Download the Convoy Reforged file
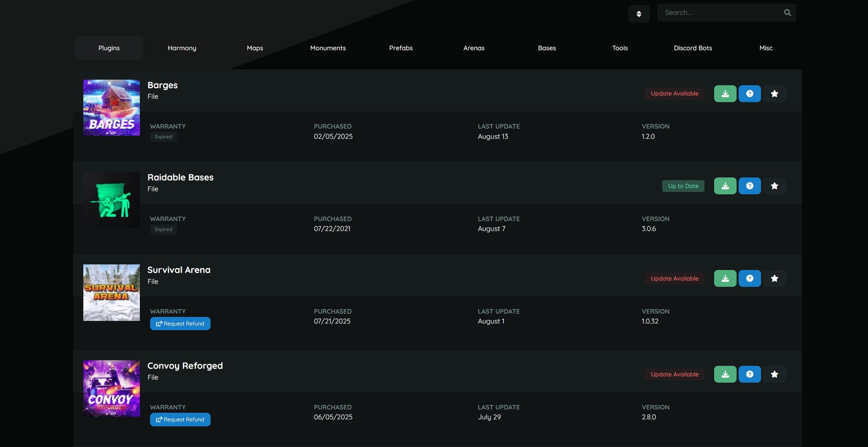 [x=725, y=374]
